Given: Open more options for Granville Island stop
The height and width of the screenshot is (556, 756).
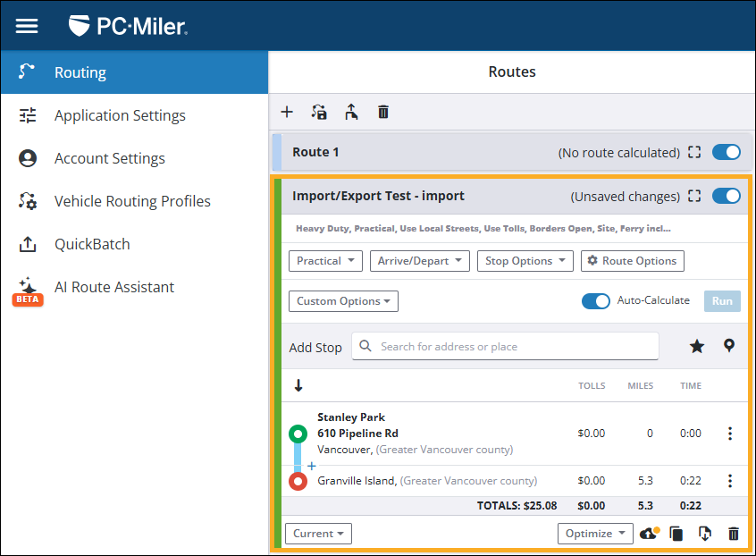Looking at the screenshot, I should [729, 481].
